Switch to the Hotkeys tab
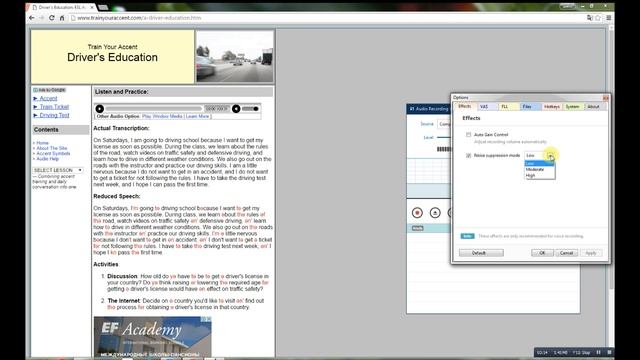 point(552,107)
